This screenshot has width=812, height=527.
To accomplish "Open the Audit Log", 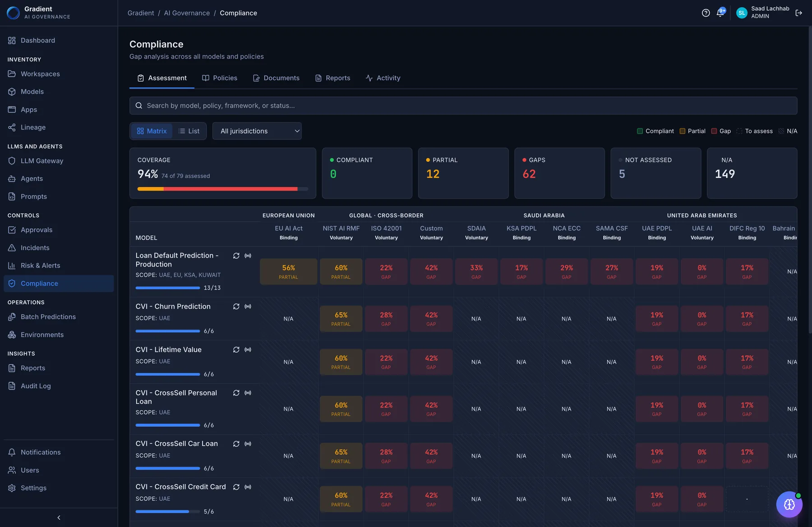I will (x=59, y=386).
